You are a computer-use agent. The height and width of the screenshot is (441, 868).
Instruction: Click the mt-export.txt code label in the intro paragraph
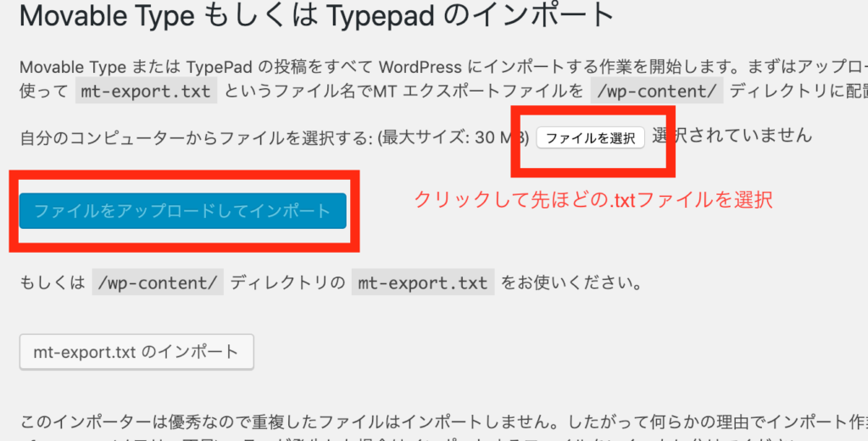(146, 91)
